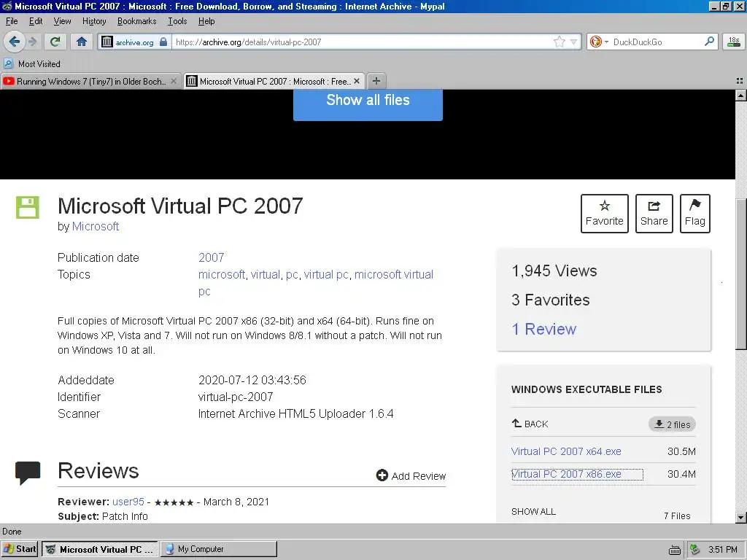
Task: Click the Share button
Action: coord(654,214)
